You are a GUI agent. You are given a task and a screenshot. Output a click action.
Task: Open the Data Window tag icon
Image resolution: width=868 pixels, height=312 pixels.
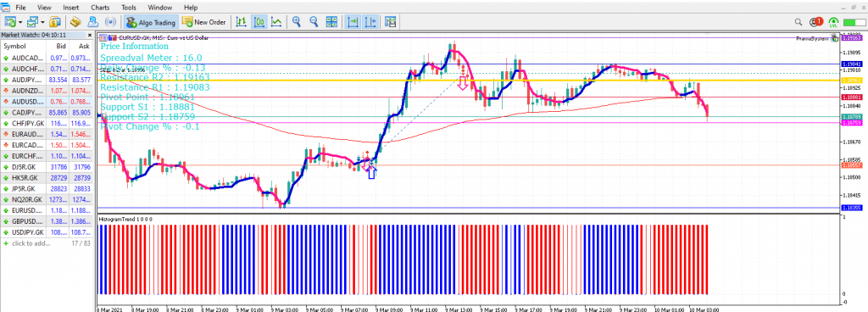point(76,22)
